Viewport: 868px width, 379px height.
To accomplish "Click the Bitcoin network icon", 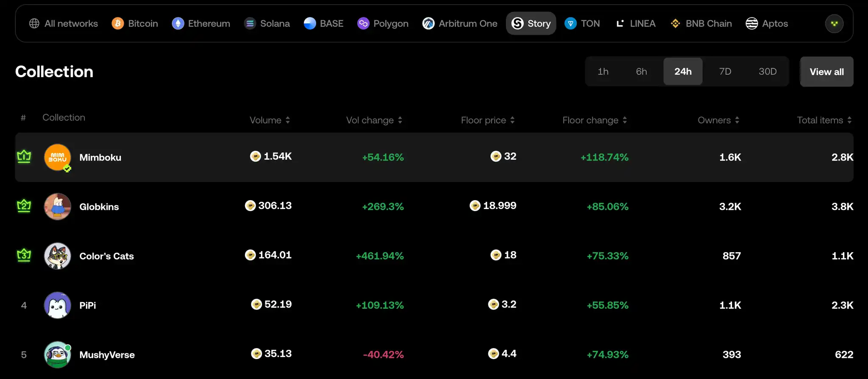I will click(117, 23).
